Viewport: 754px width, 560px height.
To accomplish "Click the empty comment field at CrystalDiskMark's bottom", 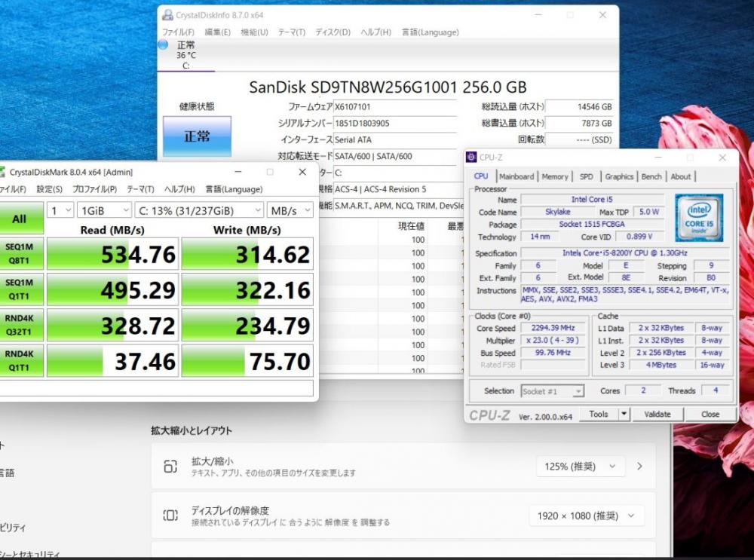I will (x=156, y=388).
